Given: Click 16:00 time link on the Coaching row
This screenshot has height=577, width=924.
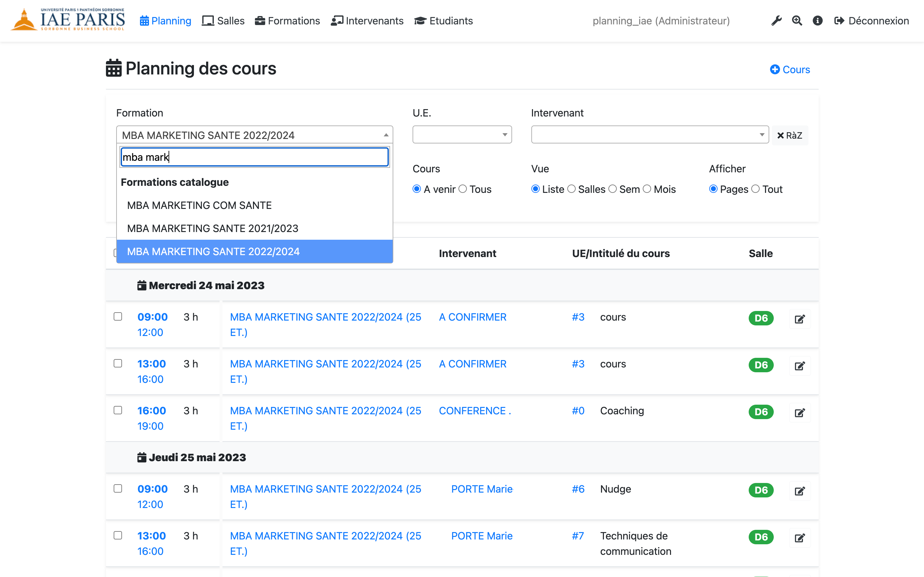Looking at the screenshot, I should 152,411.
